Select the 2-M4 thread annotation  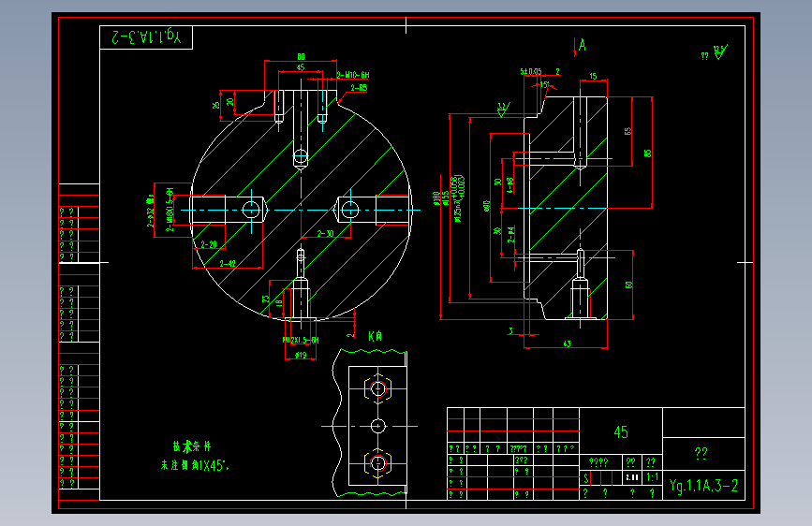(511, 235)
